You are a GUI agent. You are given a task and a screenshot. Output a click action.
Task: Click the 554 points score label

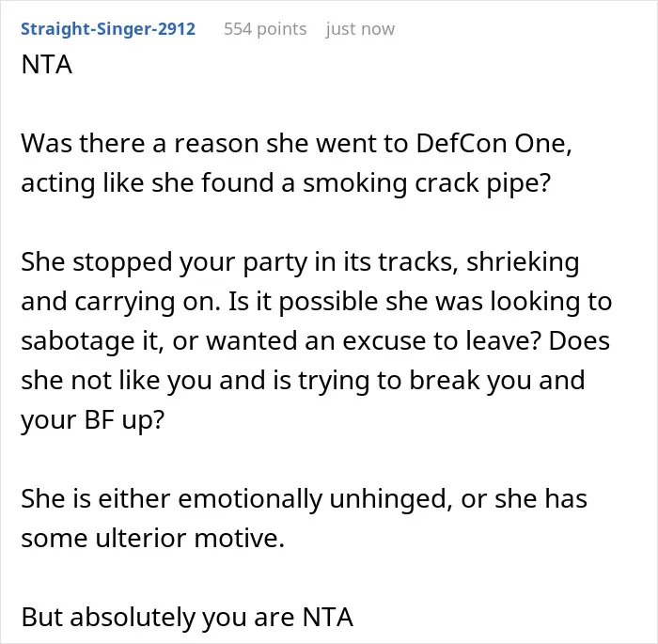point(265,29)
